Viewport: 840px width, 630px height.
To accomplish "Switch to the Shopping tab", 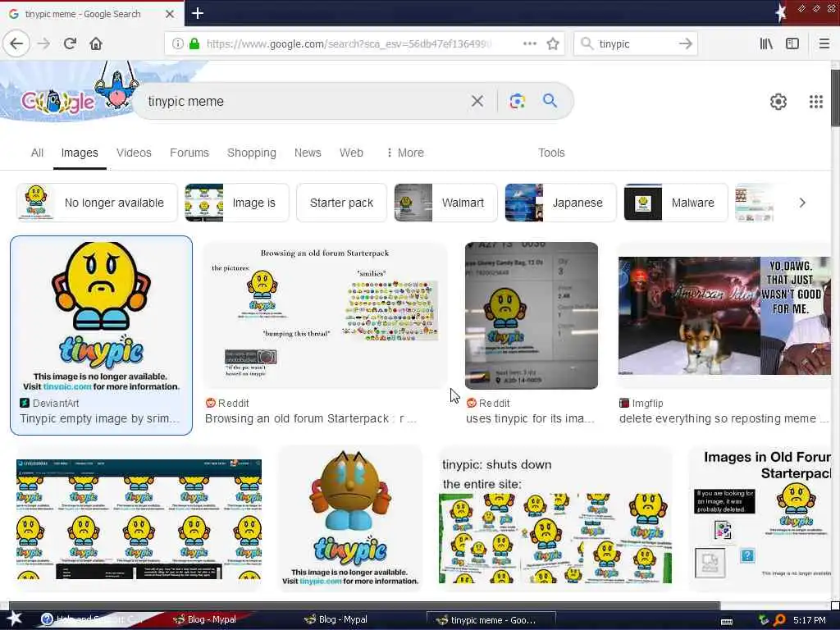I will (252, 153).
